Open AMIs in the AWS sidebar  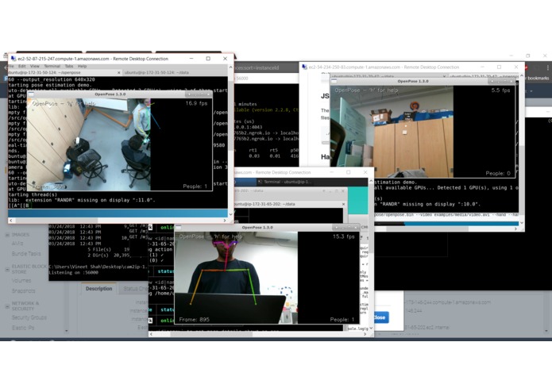[x=17, y=244]
